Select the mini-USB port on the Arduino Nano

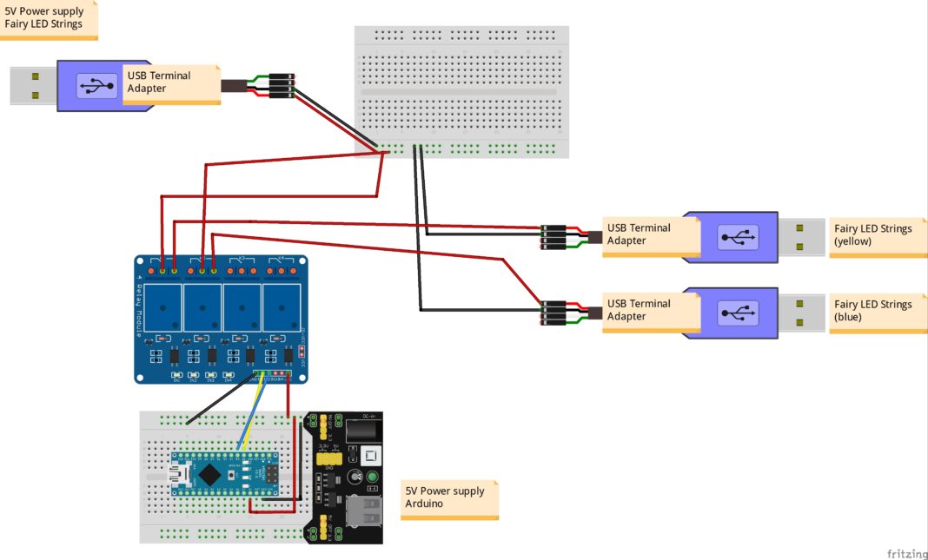(180, 474)
